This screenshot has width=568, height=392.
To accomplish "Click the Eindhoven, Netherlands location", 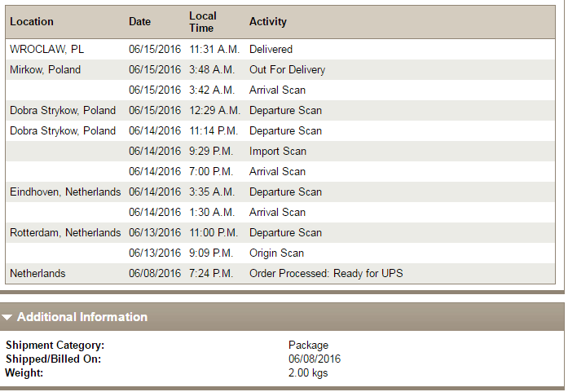I will (65, 192).
